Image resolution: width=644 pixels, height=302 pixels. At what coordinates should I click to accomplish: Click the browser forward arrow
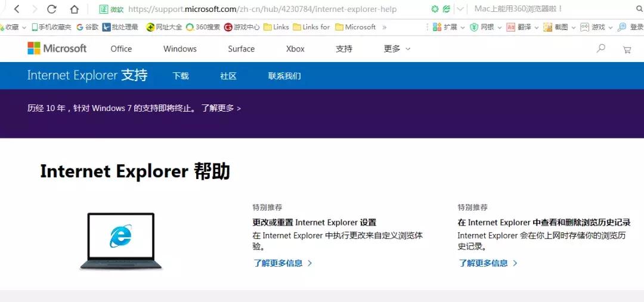(35, 8)
